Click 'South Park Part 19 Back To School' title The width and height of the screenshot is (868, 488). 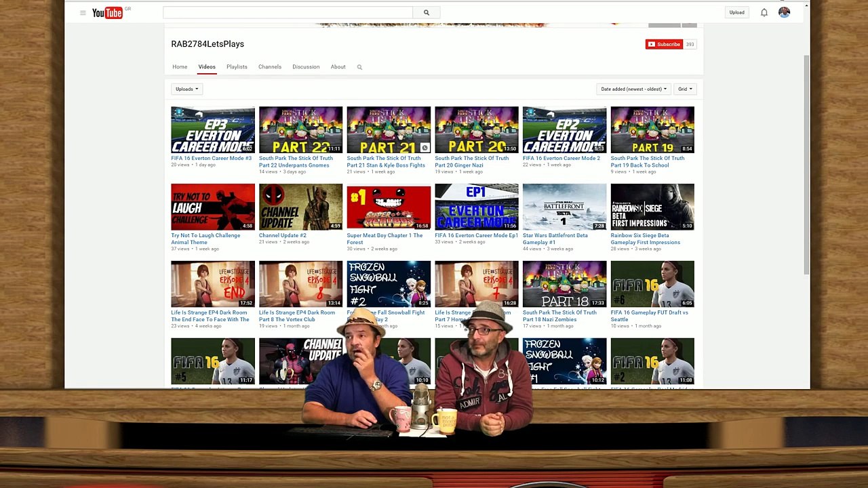648,162
